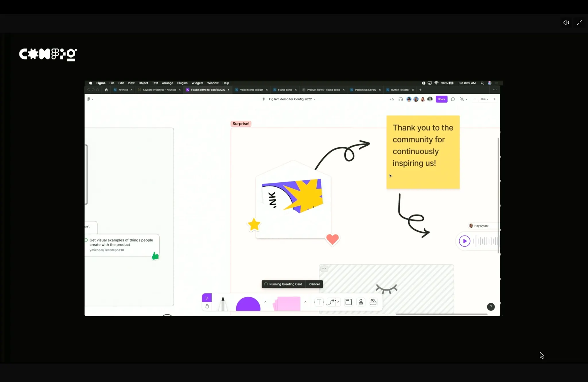Activate the Select arrow tool
Image resolution: width=588 pixels, height=382 pixels.
[x=207, y=298]
